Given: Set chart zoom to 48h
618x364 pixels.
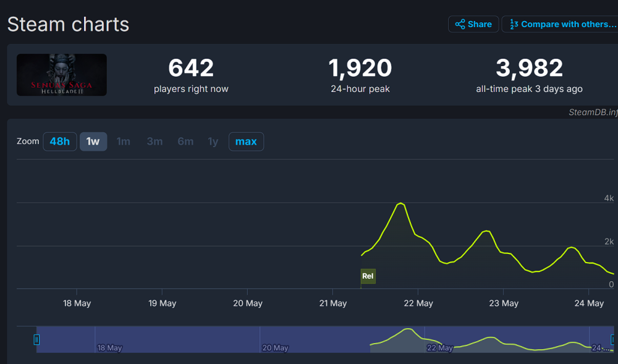Looking at the screenshot, I should [x=59, y=142].
